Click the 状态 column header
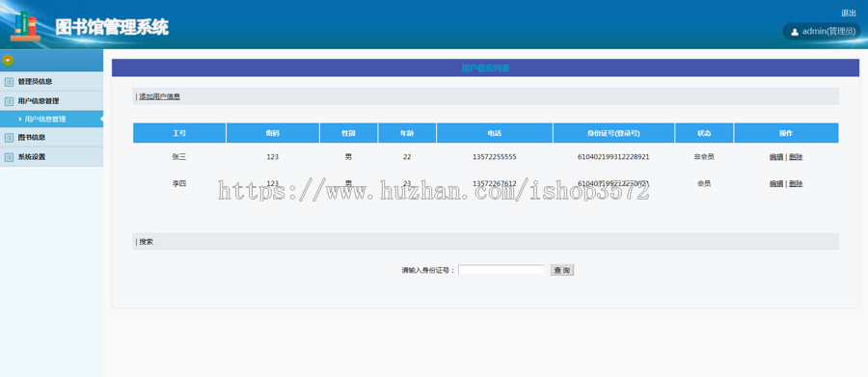 (x=704, y=133)
